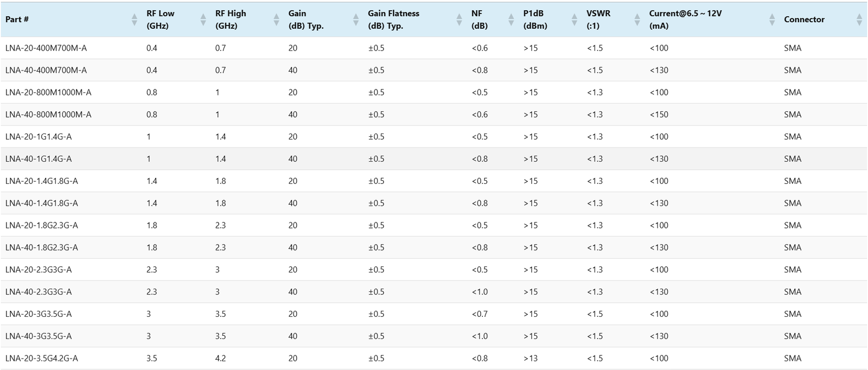Click the Part # header label
Image resolution: width=868 pixels, height=370 pixels.
(x=17, y=20)
